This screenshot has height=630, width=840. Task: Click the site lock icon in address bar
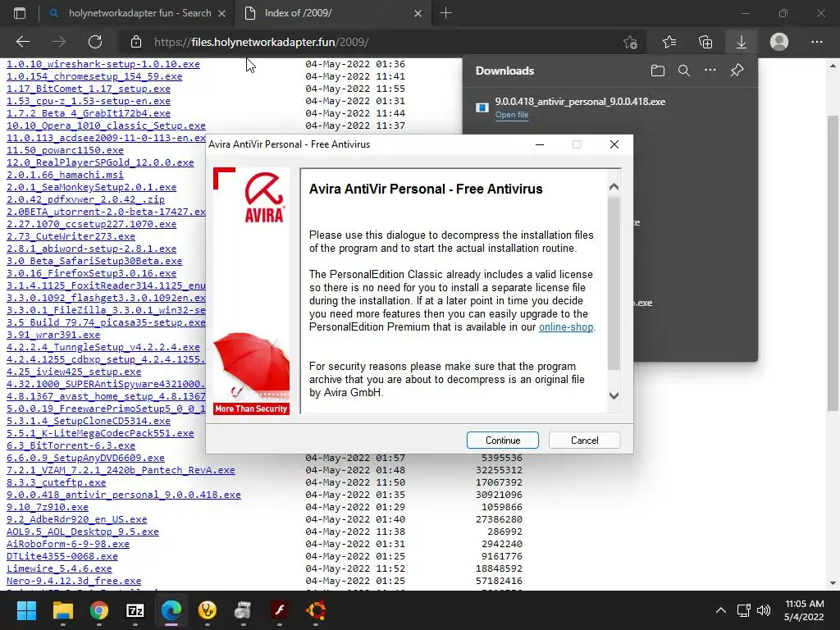[136, 42]
